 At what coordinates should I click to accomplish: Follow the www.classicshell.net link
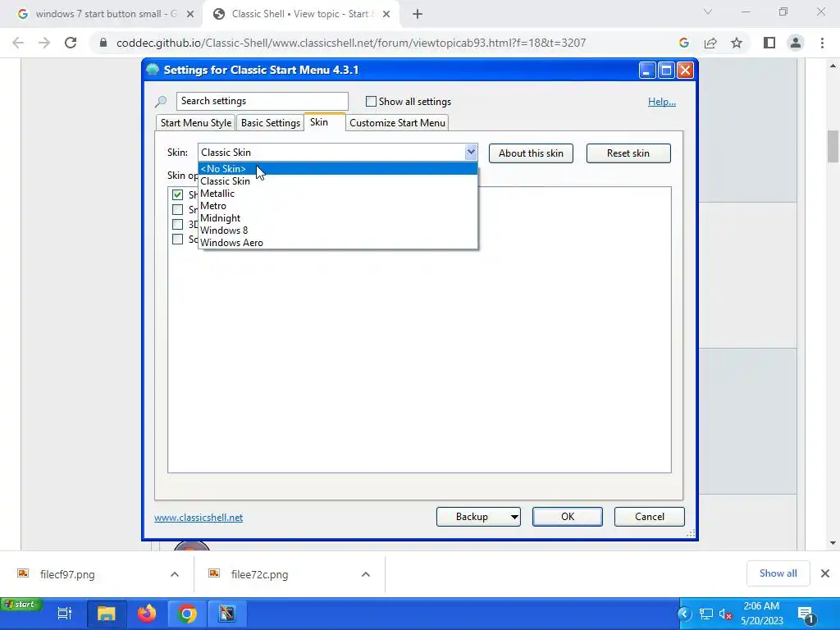tap(199, 518)
